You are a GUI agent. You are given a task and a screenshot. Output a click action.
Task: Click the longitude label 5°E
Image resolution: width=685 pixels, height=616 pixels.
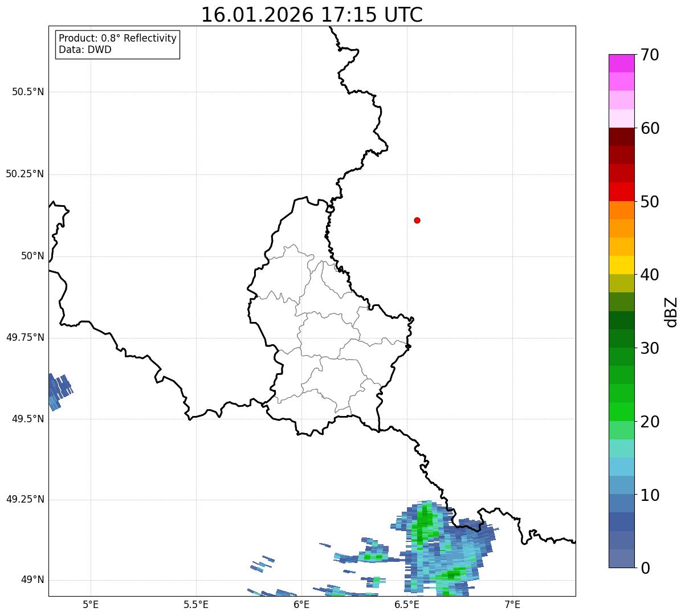pyautogui.click(x=91, y=604)
